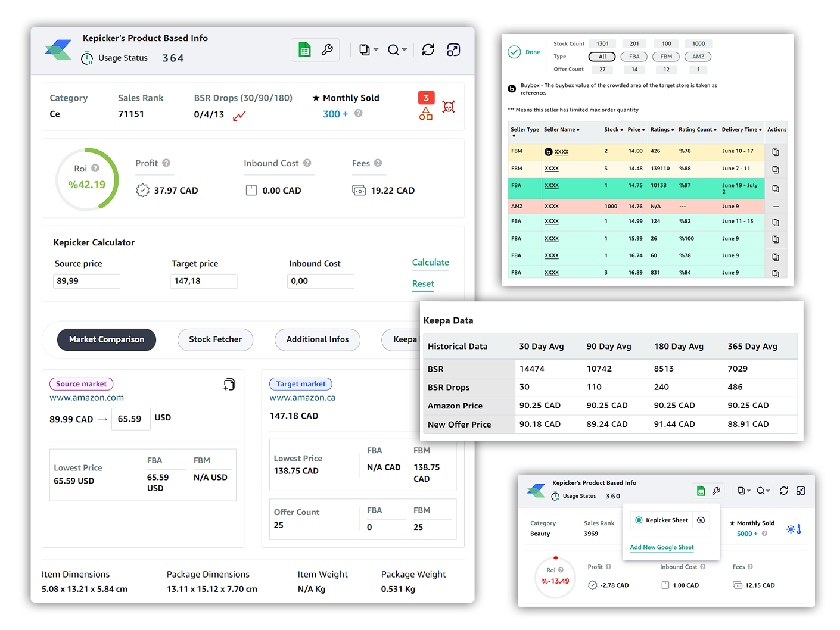Open the Additional Infos tab

point(318,339)
